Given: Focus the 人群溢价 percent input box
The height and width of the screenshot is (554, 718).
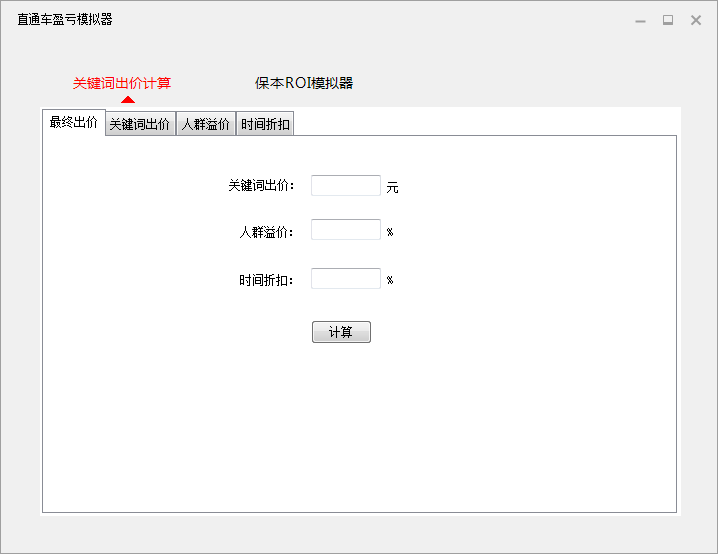Looking at the screenshot, I should pyautogui.click(x=346, y=229).
